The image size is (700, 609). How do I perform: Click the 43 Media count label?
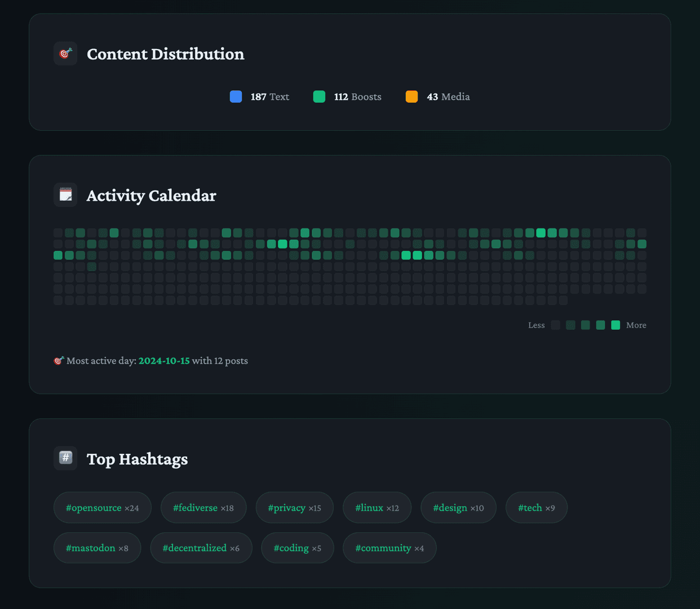449,96
